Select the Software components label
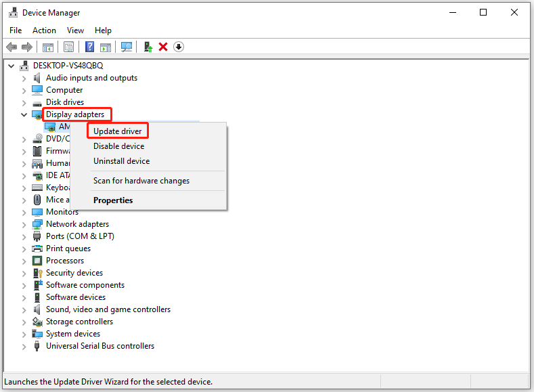Screen dimensions: 534x392 (x=85, y=285)
